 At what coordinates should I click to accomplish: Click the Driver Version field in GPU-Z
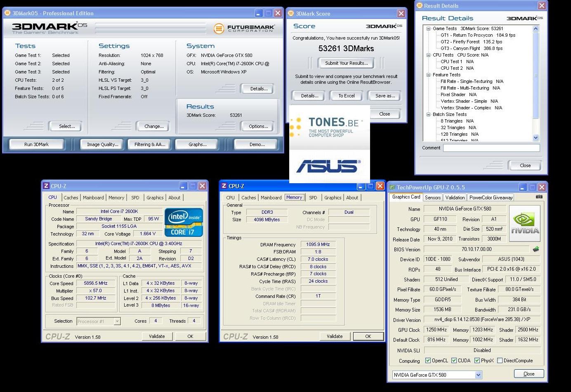(x=482, y=320)
